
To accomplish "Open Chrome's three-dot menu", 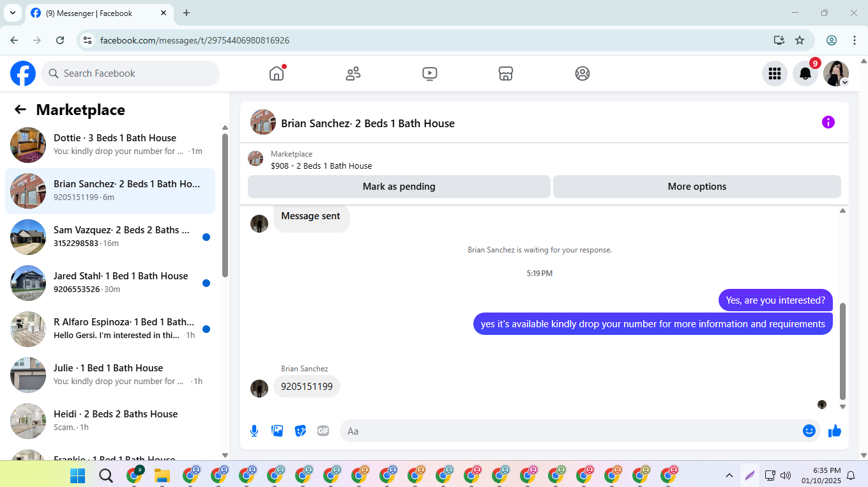I will [x=855, y=40].
